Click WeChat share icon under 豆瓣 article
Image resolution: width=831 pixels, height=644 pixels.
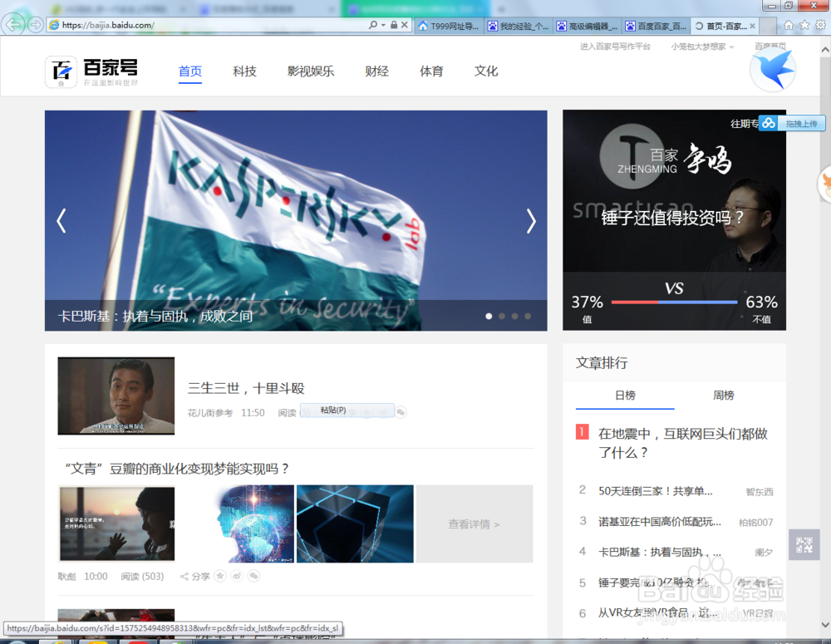click(253, 576)
